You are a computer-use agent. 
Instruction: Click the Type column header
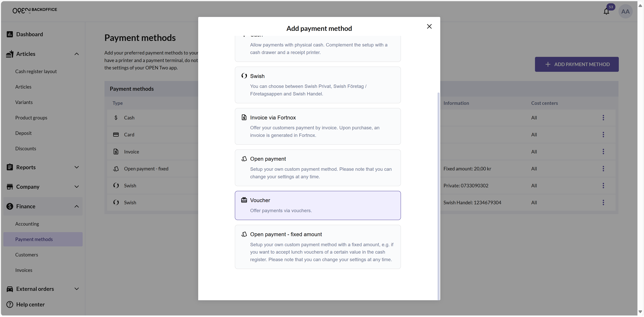click(x=118, y=103)
